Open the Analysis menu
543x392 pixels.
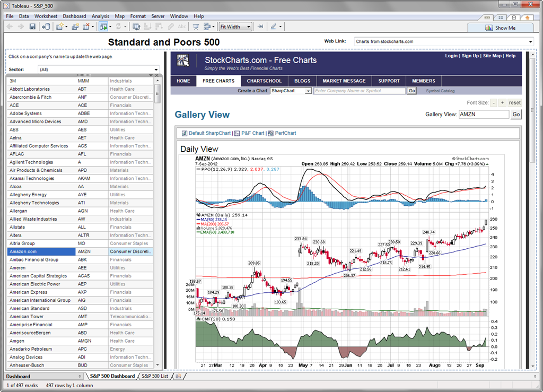(100, 16)
